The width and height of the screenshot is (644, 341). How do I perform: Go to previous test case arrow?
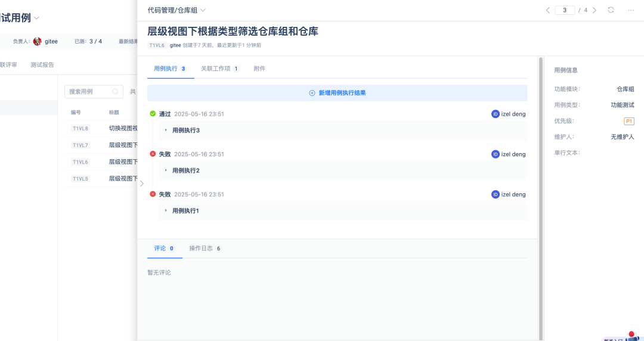click(x=547, y=10)
